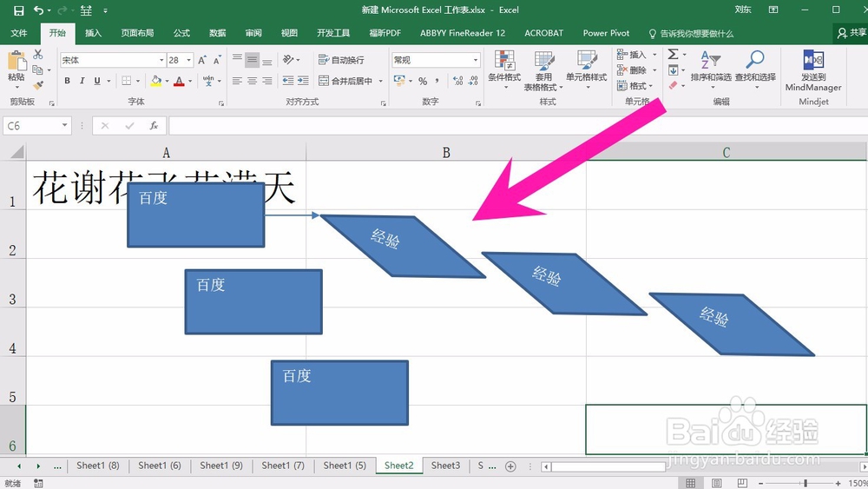Apply percent style to cell
This screenshot has height=489, width=868.
click(423, 81)
